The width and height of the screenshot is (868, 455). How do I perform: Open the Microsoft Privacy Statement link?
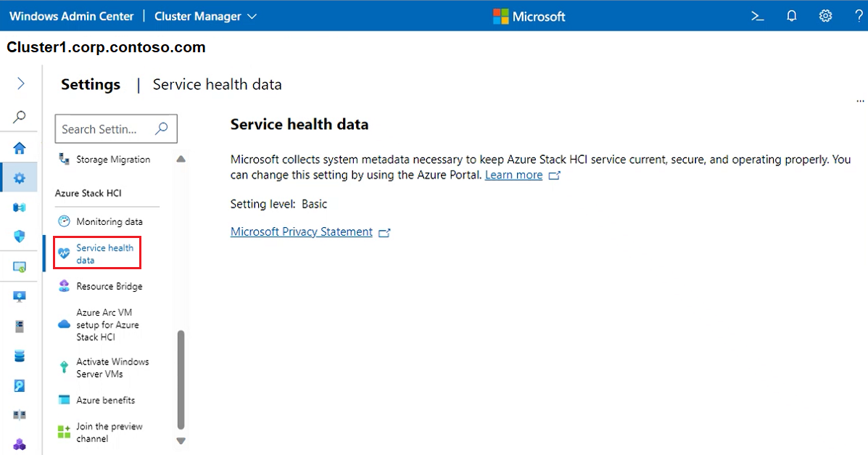[301, 231]
